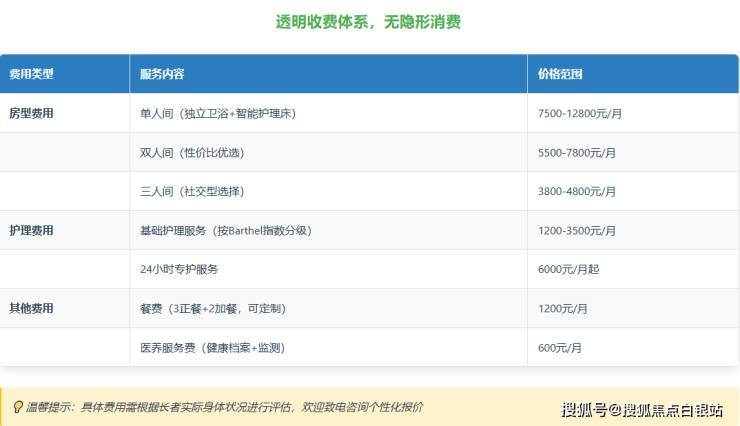The width and height of the screenshot is (740, 426).
Task: Click the 双人间 (性价比优选) row
Action: tap(192, 153)
